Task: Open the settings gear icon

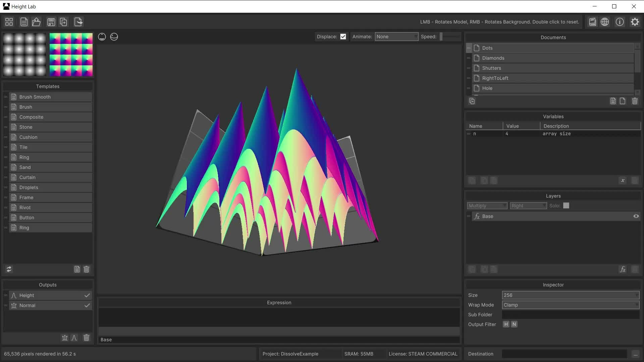Action: pyautogui.click(x=635, y=22)
